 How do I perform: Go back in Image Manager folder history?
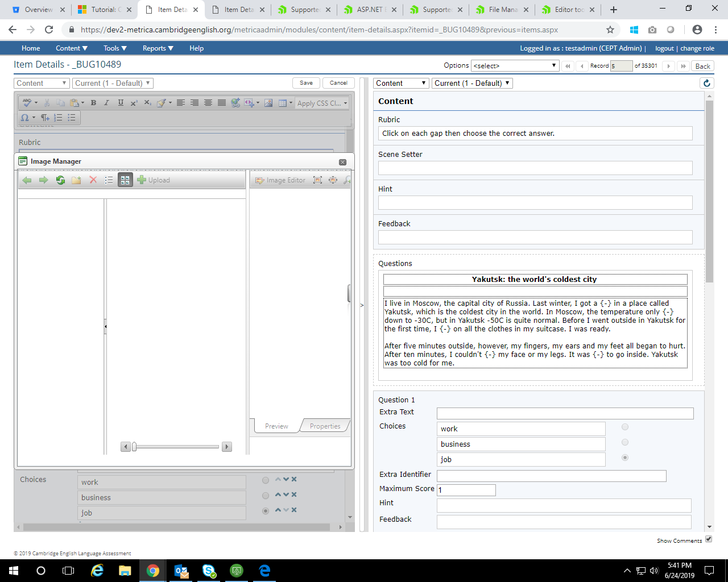[x=27, y=180]
